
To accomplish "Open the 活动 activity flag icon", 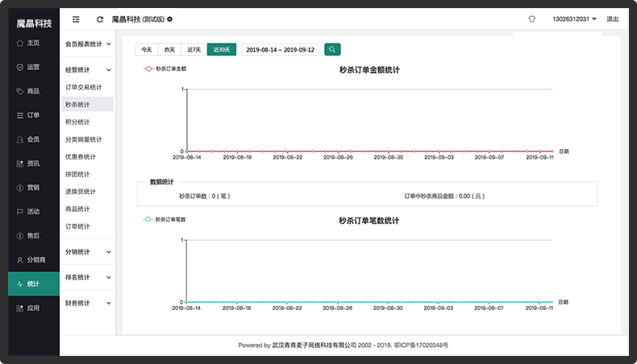I will [x=20, y=212].
